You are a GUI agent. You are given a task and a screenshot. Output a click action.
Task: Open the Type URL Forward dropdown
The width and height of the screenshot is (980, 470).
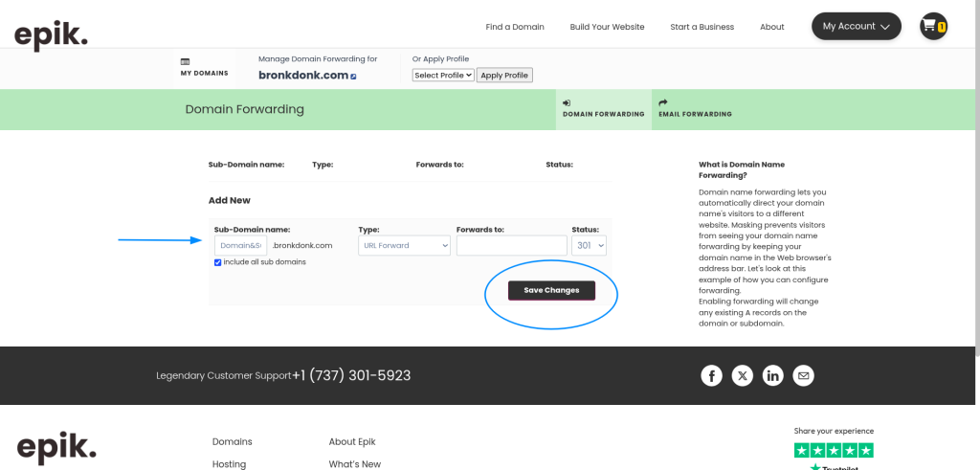click(x=404, y=246)
